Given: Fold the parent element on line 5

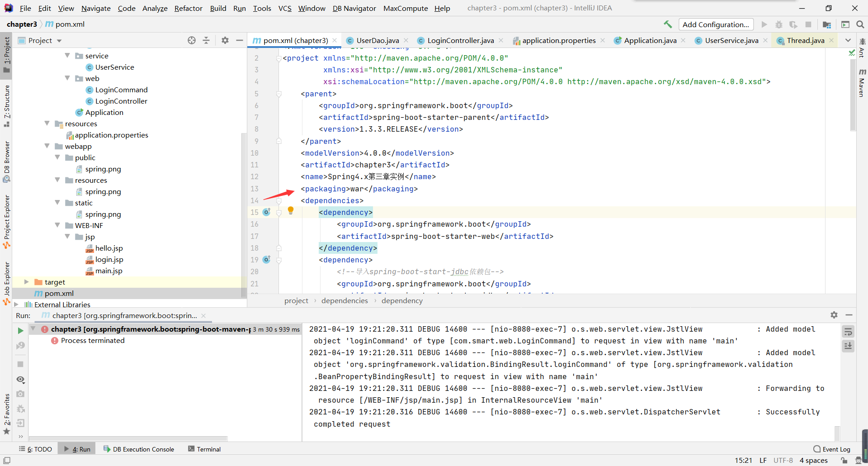Looking at the screenshot, I should pos(279,94).
